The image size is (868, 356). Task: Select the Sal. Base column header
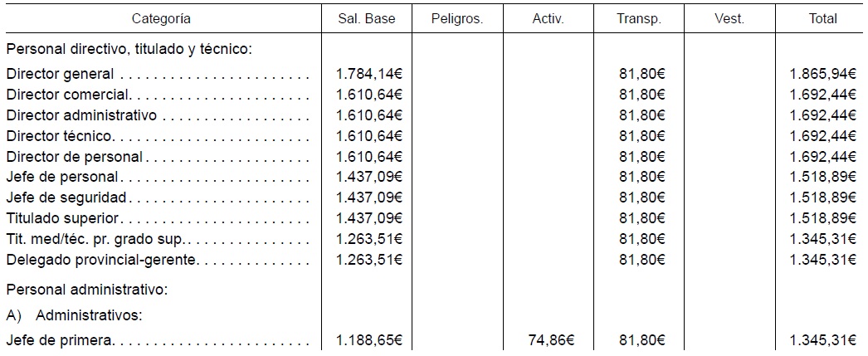[367, 19]
